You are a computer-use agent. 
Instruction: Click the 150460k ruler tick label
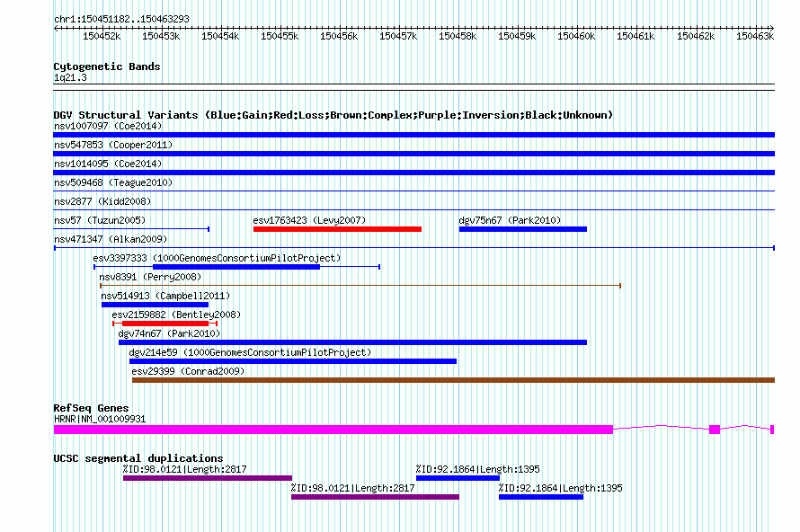pos(576,36)
